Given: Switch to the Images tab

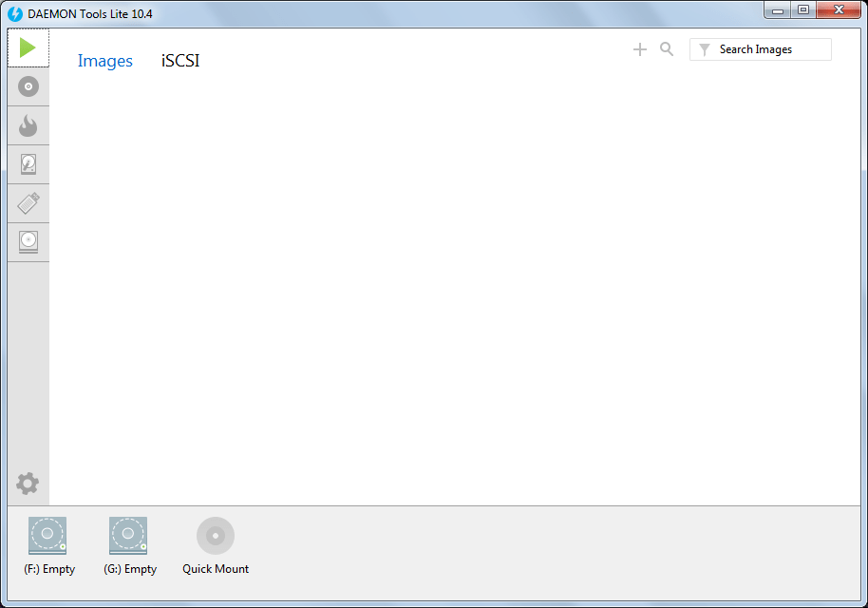Looking at the screenshot, I should click(x=104, y=60).
